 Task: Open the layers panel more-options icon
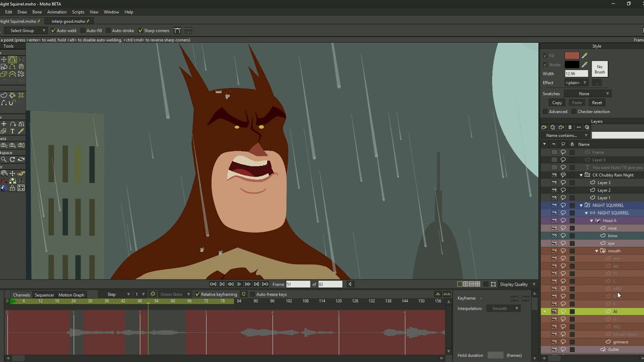[579, 127]
